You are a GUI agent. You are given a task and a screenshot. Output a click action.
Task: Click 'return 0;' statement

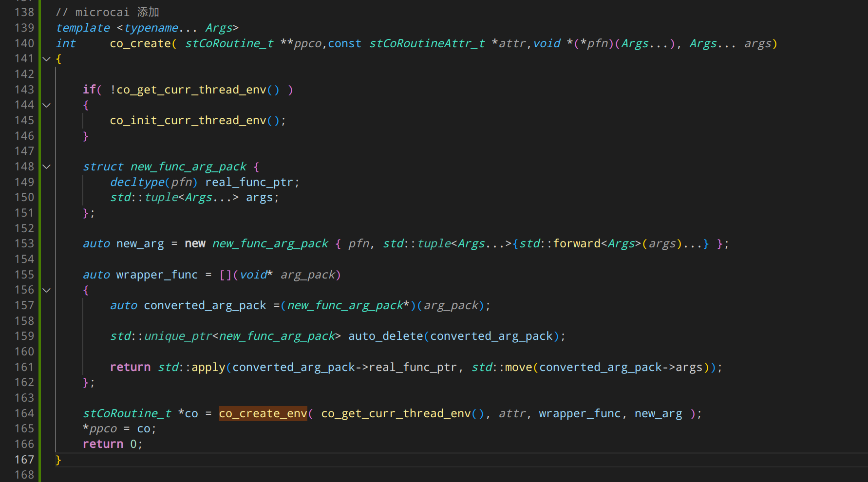(x=113, y=444)
